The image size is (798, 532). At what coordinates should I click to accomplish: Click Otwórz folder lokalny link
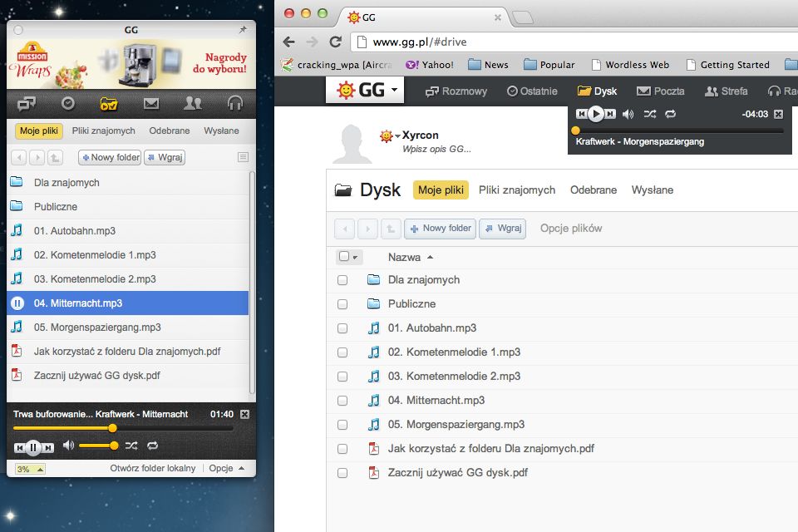coord(153,468)
